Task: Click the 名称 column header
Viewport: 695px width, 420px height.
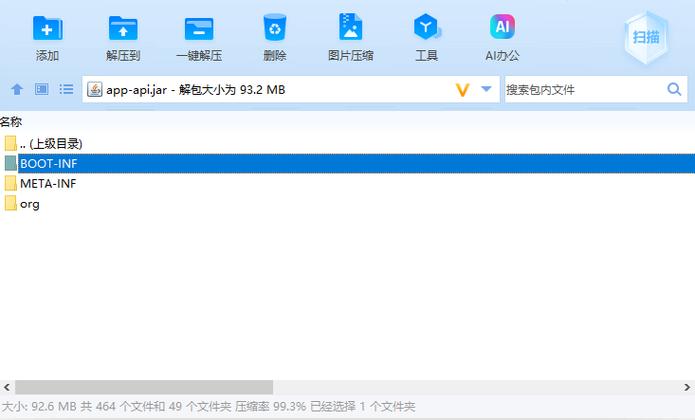Action: tap(11, 122)
